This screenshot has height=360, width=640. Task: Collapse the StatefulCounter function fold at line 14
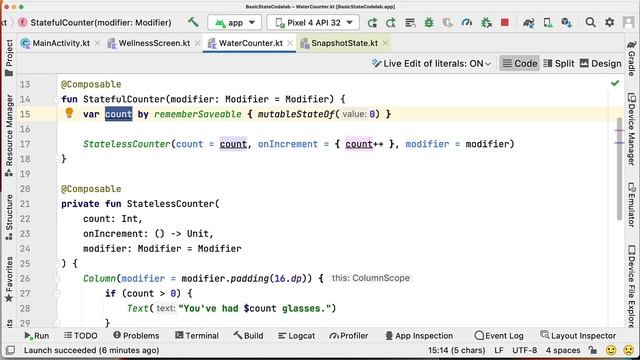click(57, 99)
